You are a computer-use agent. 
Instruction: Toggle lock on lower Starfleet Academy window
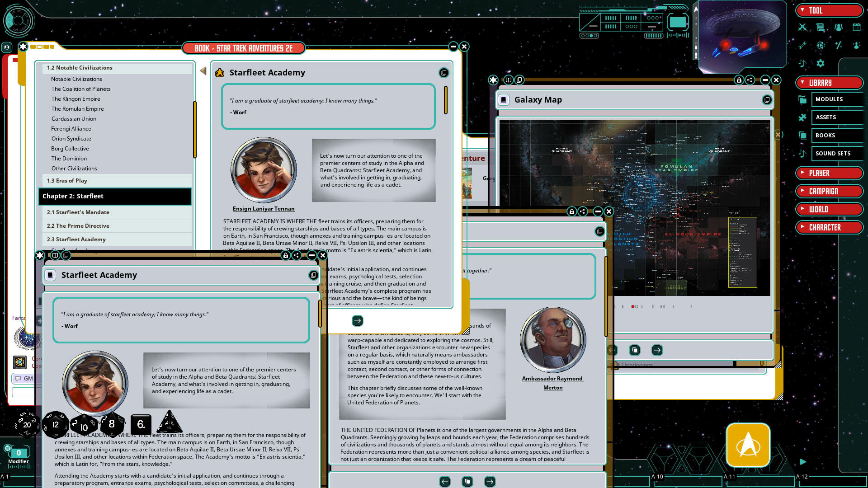(285, 255)
